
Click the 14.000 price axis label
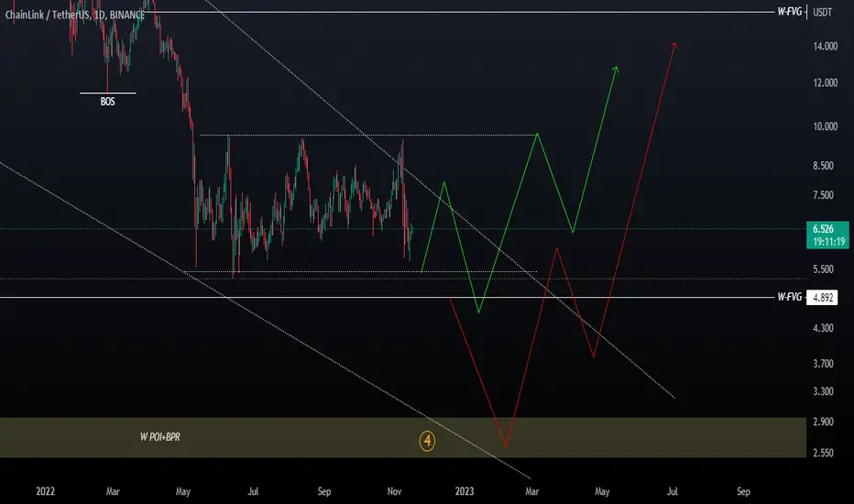pos(825,47)
